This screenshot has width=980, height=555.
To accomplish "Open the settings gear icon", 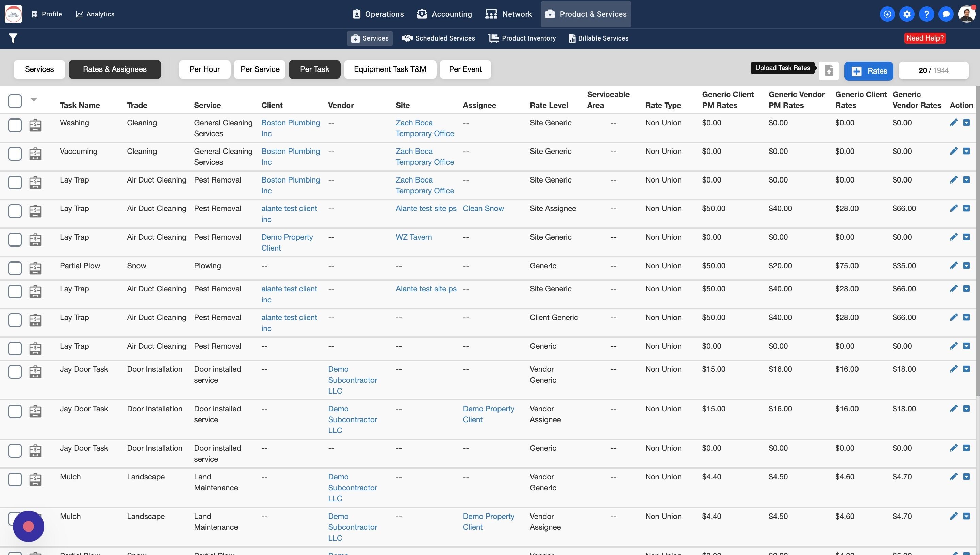I will (907, 14).
